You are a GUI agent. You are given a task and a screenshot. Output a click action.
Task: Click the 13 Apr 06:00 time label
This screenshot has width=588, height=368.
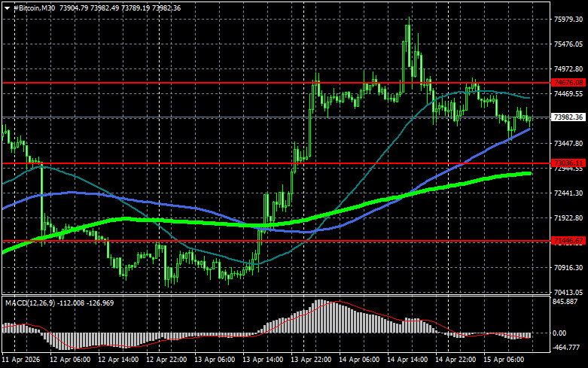(x=215, y=360)
